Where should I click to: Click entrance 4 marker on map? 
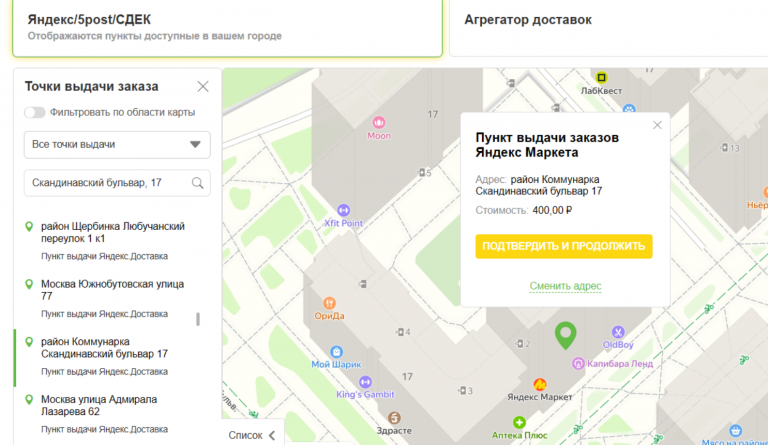(x=403, y=332)
